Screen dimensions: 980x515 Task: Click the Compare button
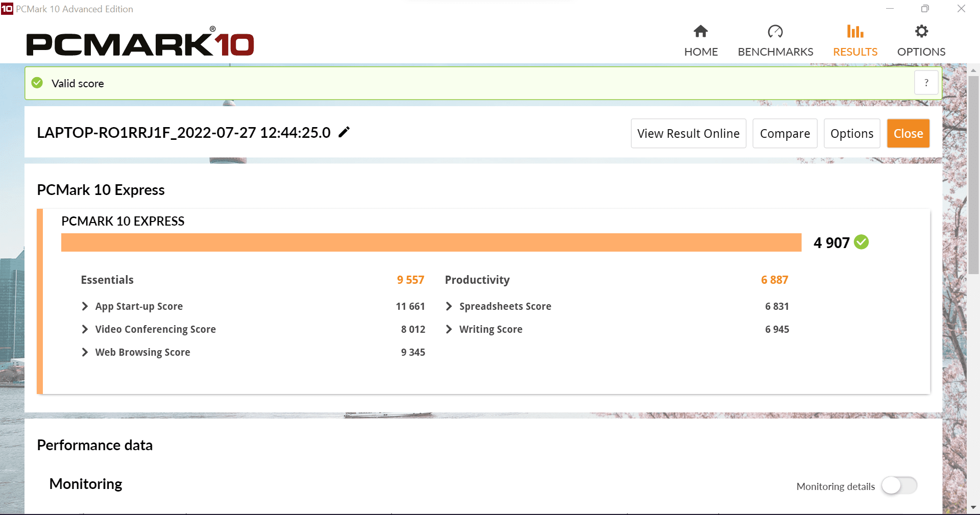click(785, 133)
